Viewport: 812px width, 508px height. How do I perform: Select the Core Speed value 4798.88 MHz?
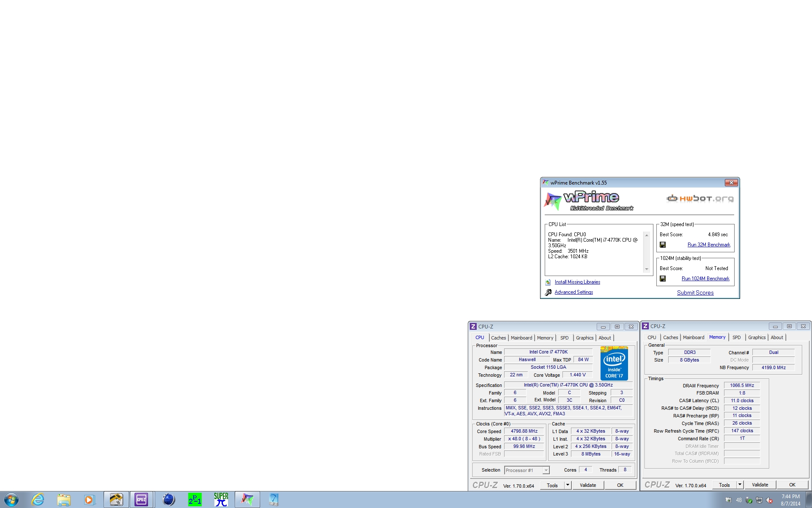524,431
